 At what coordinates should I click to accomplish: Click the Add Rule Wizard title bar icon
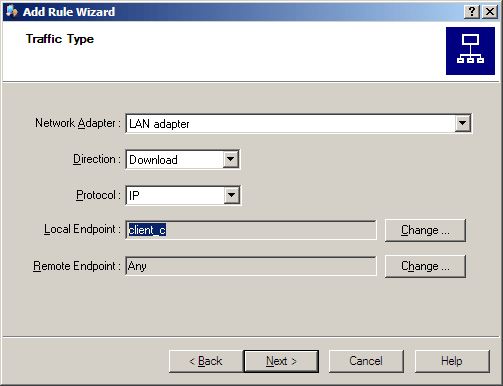click(12, 12)
